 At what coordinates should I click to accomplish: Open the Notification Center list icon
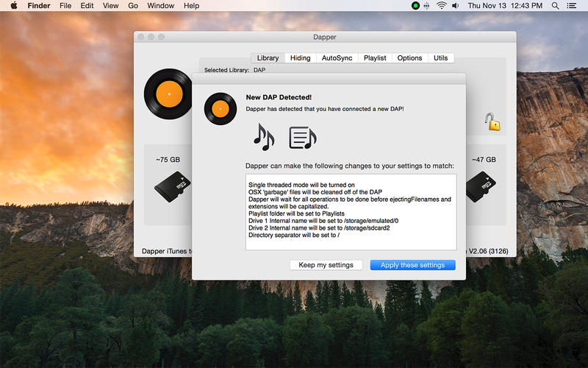click(571, 6)
